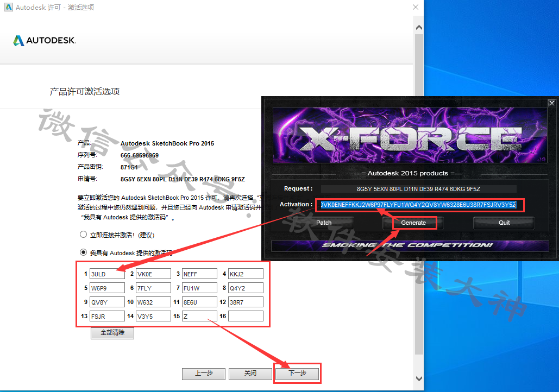Click the Smoking the Competition banner
Image resolution: width=559 pixels, height=392 pixels.
click(410, 245)
